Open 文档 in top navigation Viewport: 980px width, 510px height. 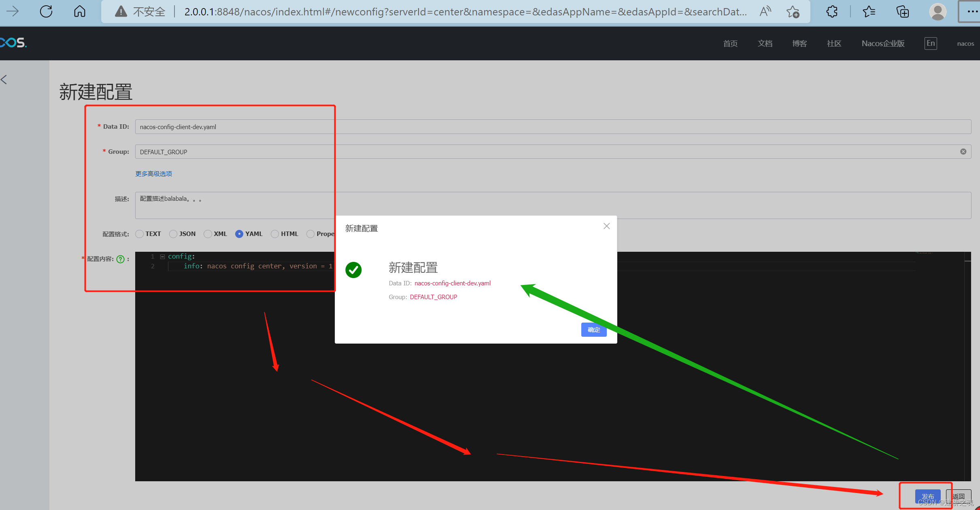point(765,43)
